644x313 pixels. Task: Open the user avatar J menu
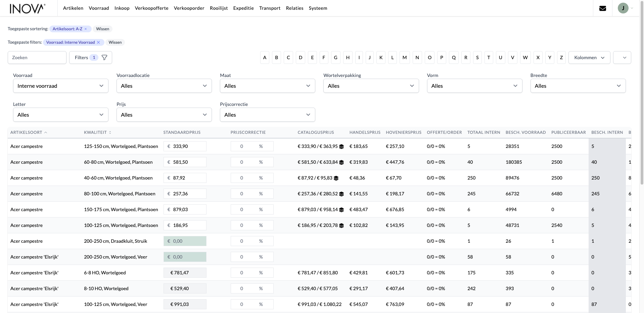pyautogui.click(x=625, y=8)
